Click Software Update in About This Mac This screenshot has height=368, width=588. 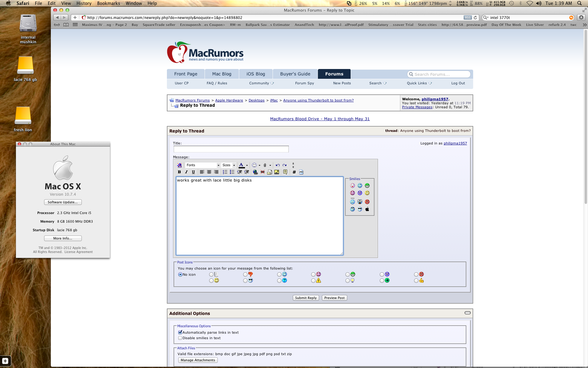(63, 202)
